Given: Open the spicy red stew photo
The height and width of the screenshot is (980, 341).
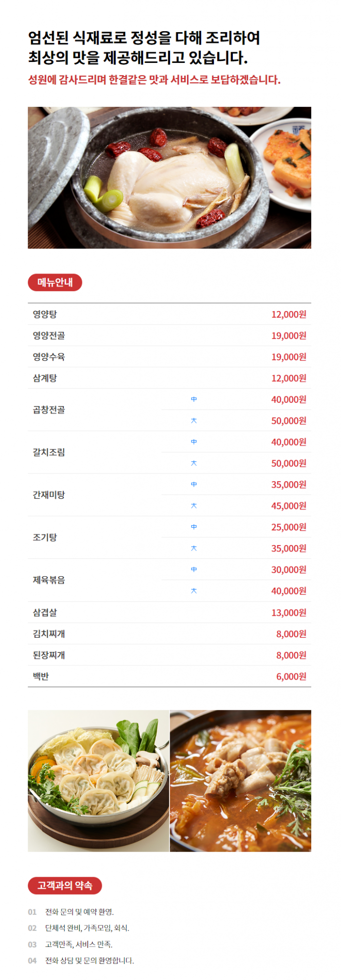Looking at the screenshot, I should click(241, 781).
